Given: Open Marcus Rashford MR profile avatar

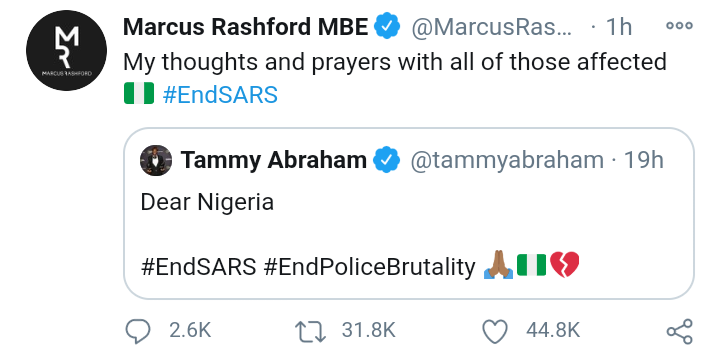Looking at the screenshot, I should [x=67, y=50].
